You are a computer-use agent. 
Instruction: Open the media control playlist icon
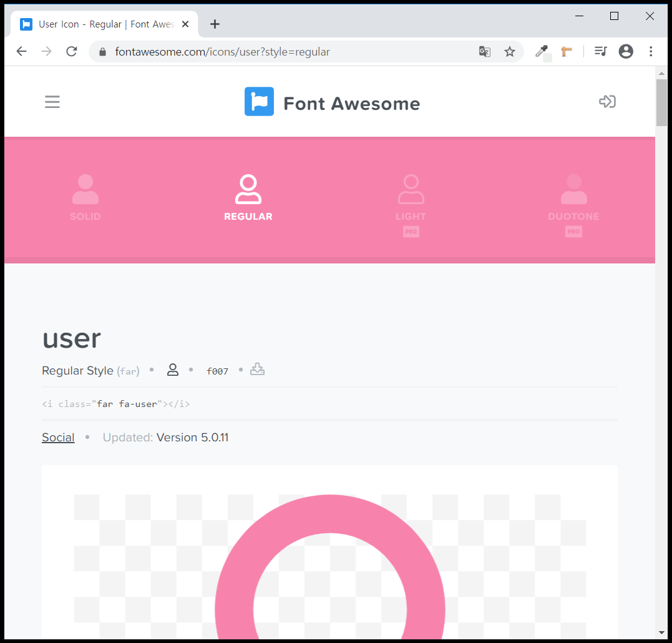click(x=600, y=51)
